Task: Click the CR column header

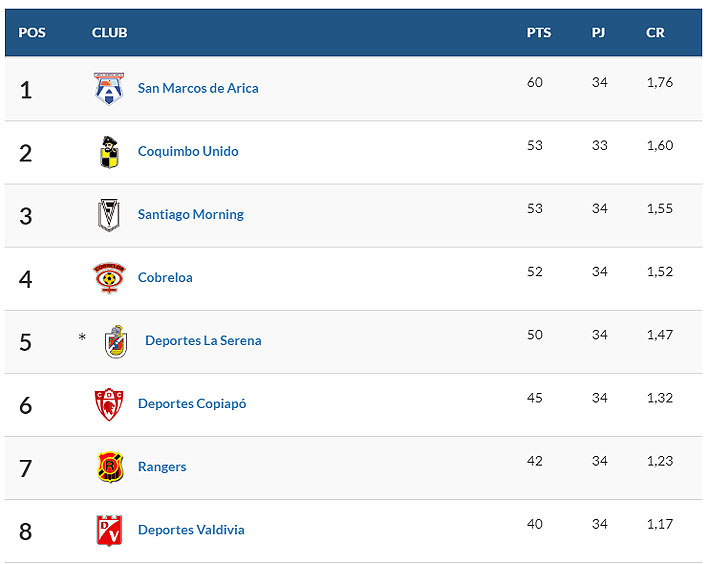Action: pyautogui.click(x=655, y=32)
